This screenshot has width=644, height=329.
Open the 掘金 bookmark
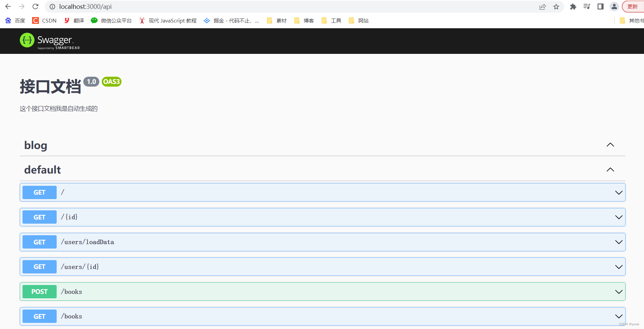pos(231,21)
